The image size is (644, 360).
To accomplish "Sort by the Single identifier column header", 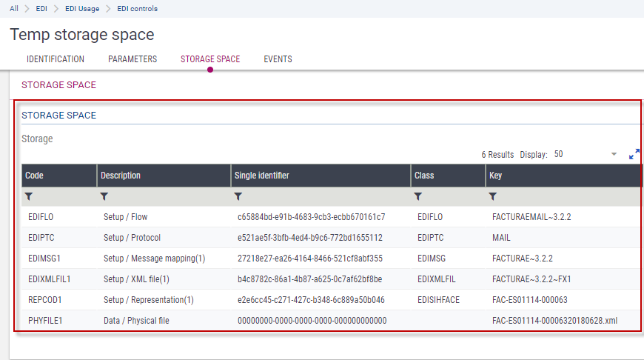I will pyautogui.click(x=261, y=176).
